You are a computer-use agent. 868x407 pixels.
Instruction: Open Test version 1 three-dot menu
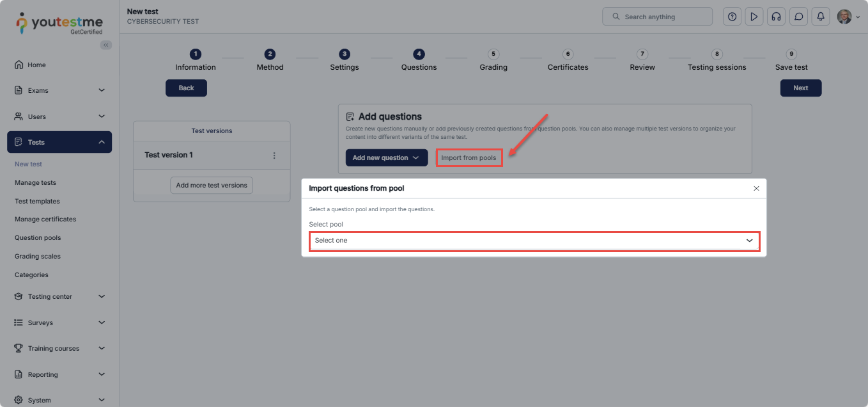tap(274, 156)
